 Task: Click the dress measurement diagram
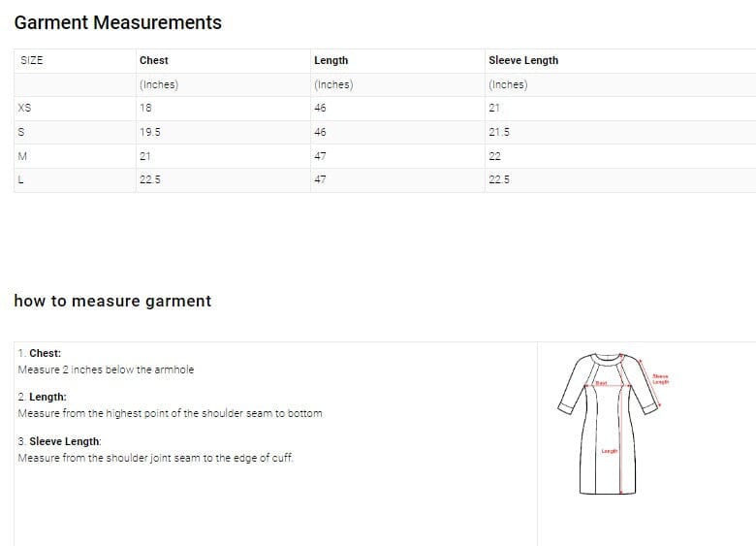[x=608, y=423]
